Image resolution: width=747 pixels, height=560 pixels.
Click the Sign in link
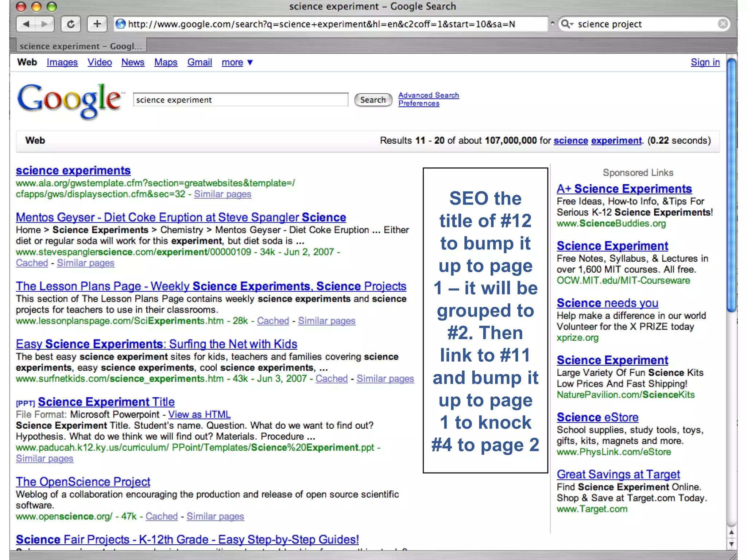[705, 62]
